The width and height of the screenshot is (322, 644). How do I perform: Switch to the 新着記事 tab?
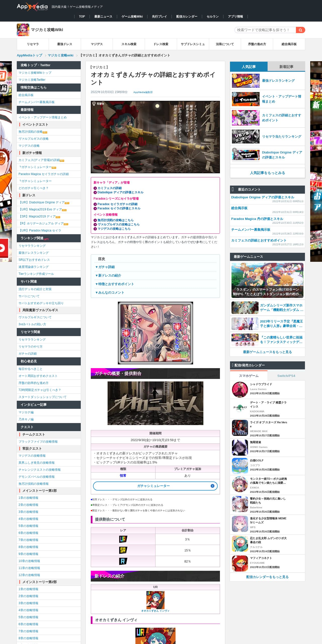coord(286,67)
